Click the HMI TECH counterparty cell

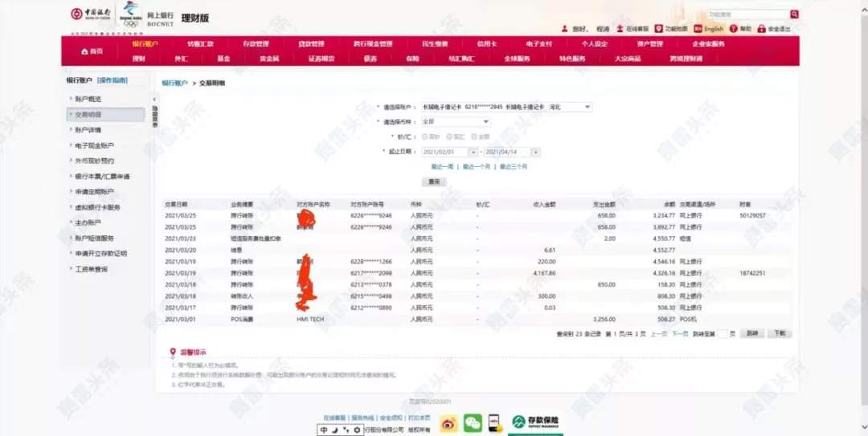point(310,320)
